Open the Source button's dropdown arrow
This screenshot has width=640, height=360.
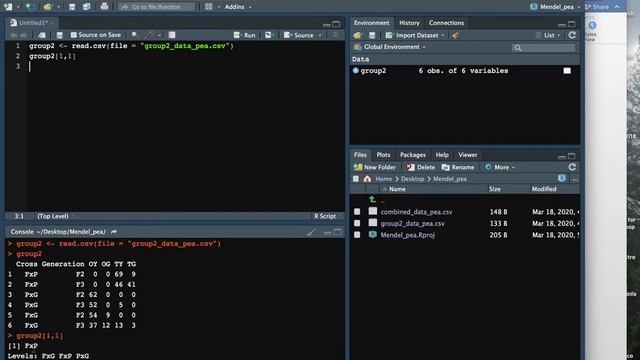click(320, 36)
